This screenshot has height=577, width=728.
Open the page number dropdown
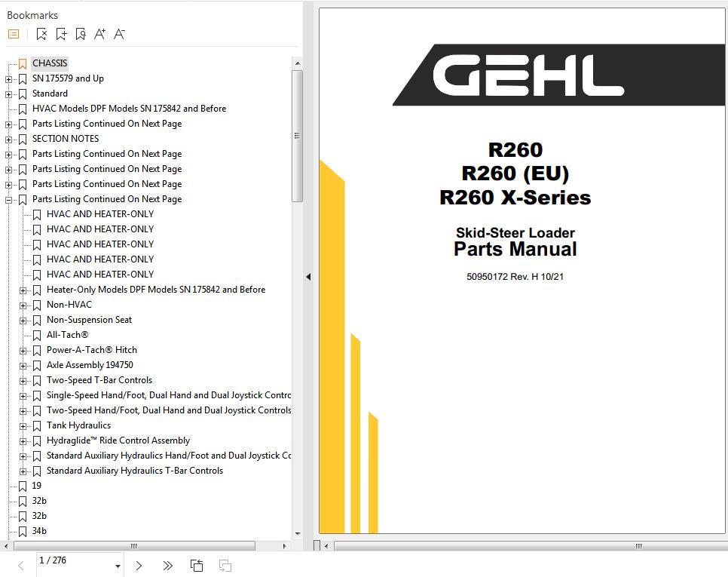[118, 566]
